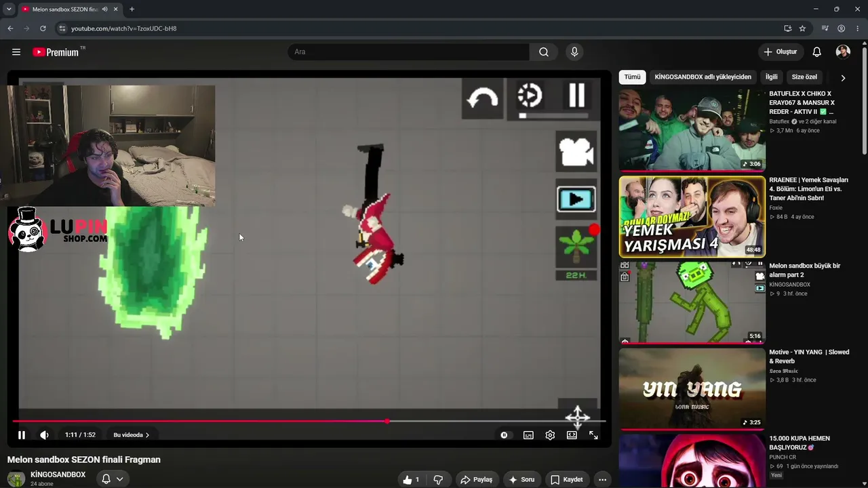This screenshot has width=868, height=488.
Task: Mute the tab via its audio icon
Action: [x=104, y=9]
